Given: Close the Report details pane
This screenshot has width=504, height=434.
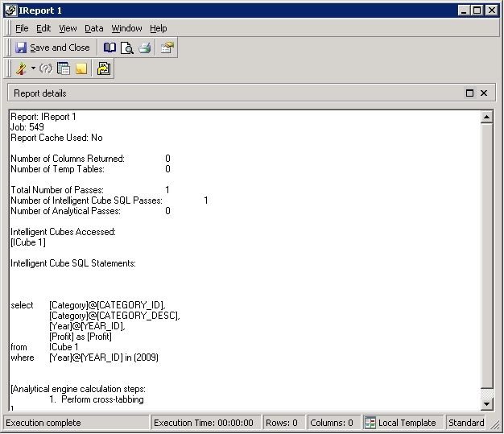Looking at the screenshot, I should pyautogui.click(x=484, y=93).
